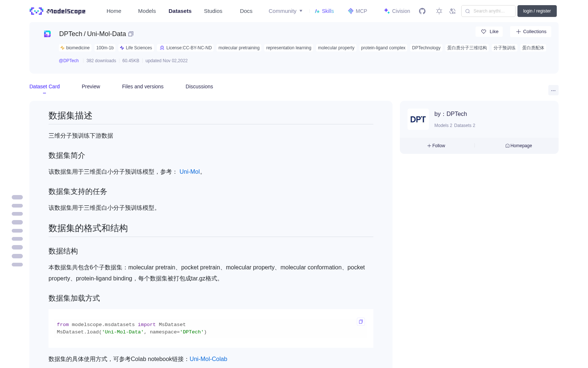Click the molecular property tag
This screenshot has width=588, height=368.
[x=336, y=48]
